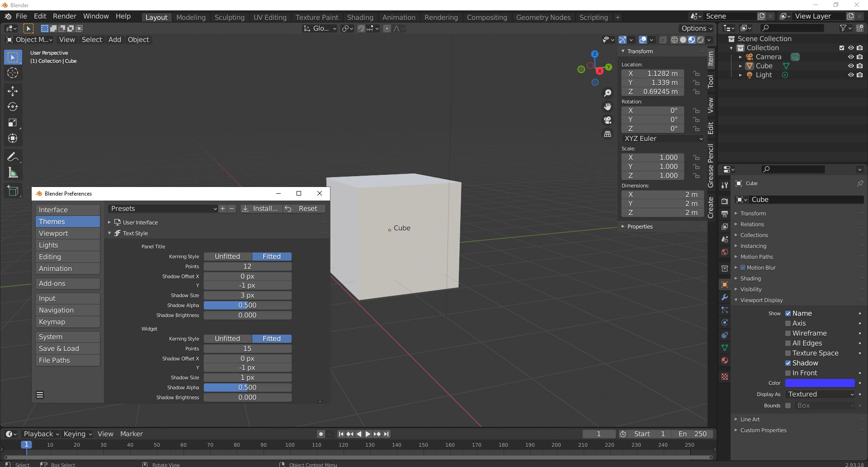The image size is (868, 467).
Task: Click the Reset theme button
Action: [304, 209]
